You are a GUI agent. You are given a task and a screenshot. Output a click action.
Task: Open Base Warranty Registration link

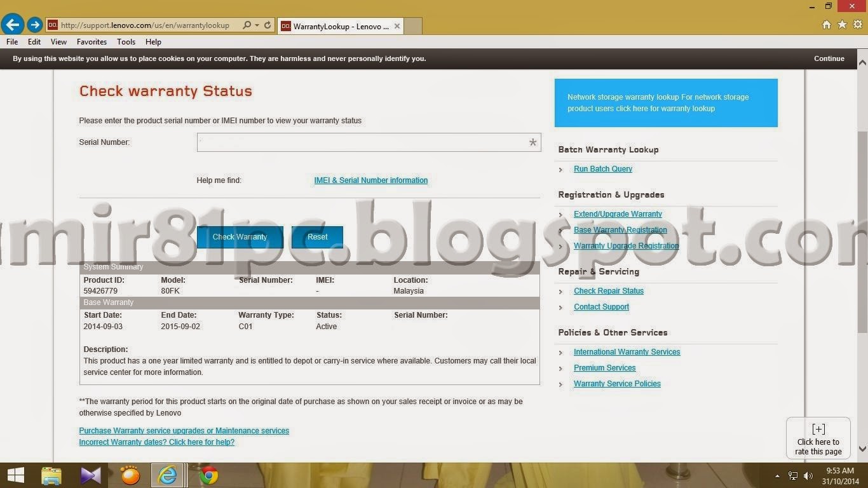[620, 230]
